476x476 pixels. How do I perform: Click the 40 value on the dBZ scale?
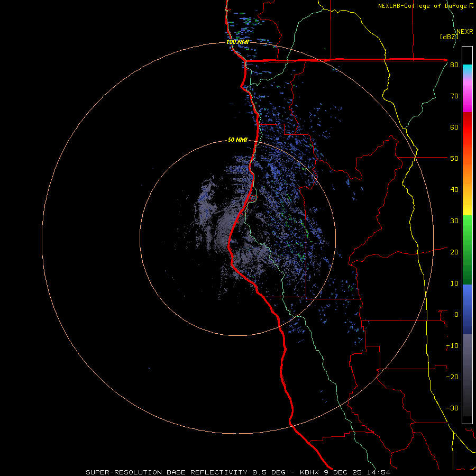pyautogui.click(x=454, y=190)
